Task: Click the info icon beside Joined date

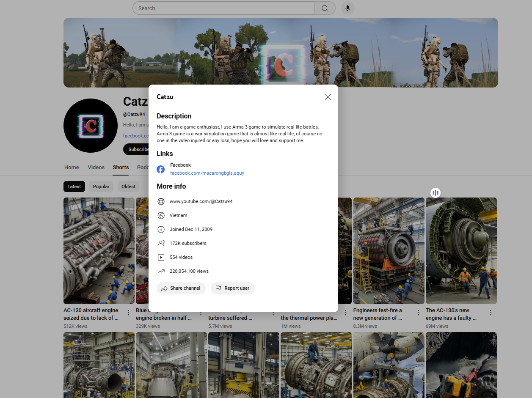Action: click(x=161, y=229)
